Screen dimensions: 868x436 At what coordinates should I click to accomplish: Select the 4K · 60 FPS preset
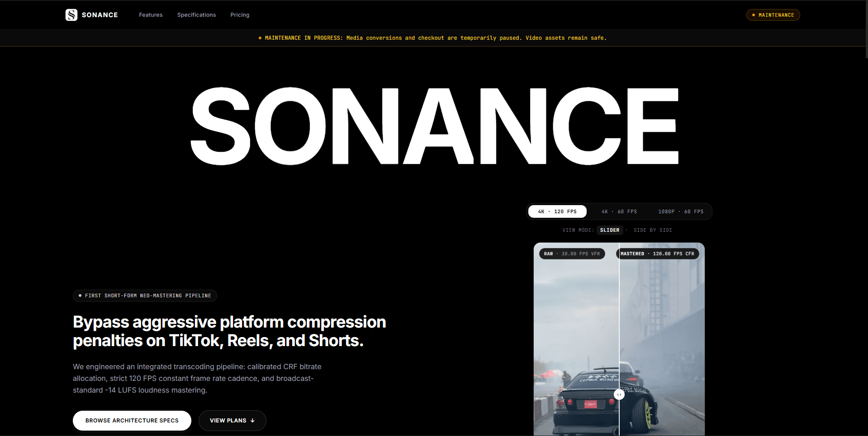pyautogui.click(x=619, y=211)
